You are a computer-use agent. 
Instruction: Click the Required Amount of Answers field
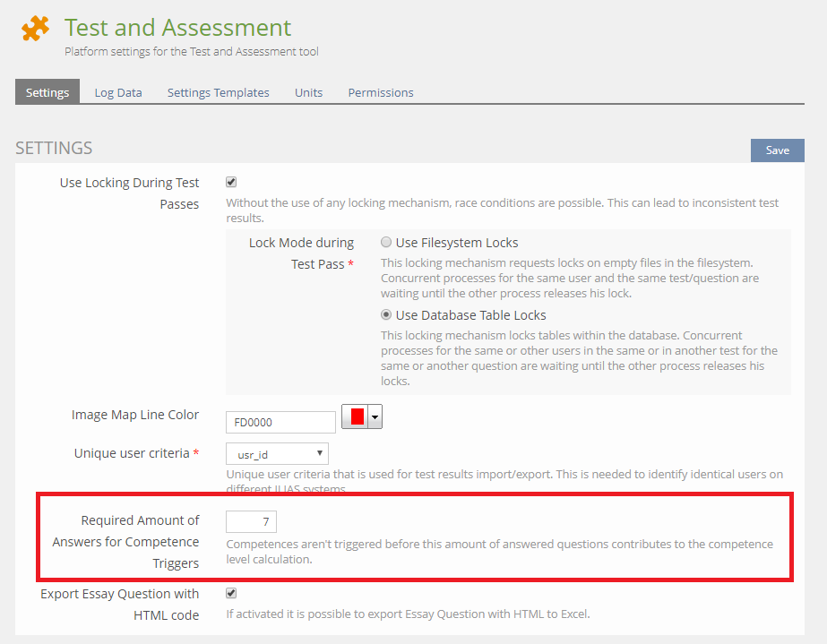(x=252, y=521)
